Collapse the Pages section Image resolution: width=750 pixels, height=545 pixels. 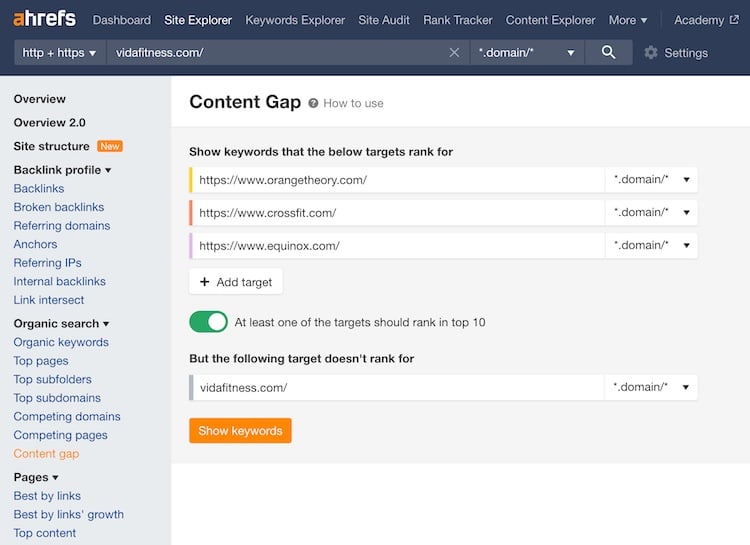36,477
